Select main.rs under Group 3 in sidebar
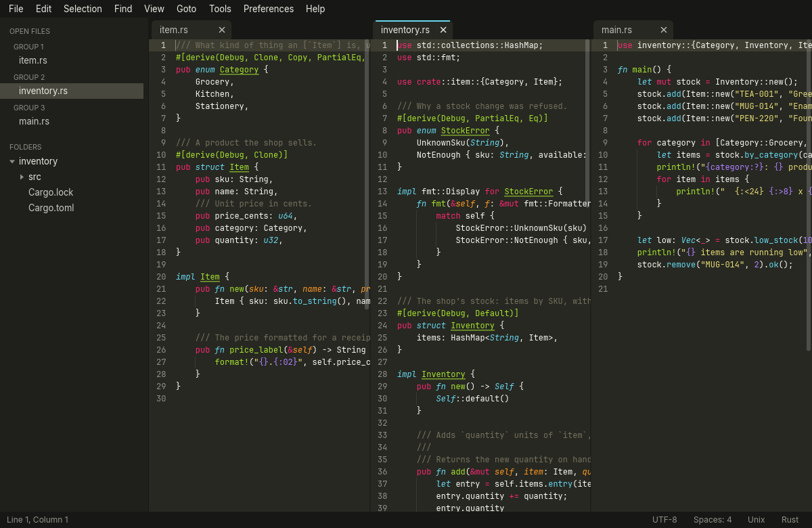 tap(72, 121)
